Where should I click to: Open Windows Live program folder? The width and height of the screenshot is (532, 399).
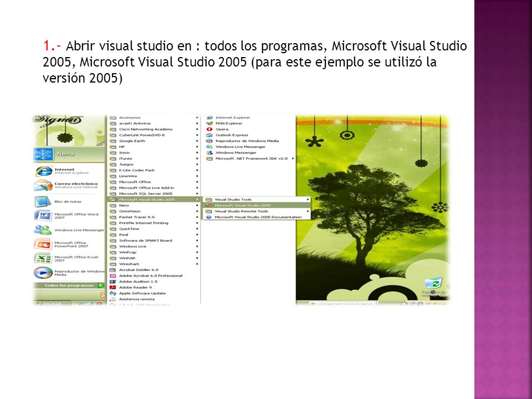click(154, 246)
